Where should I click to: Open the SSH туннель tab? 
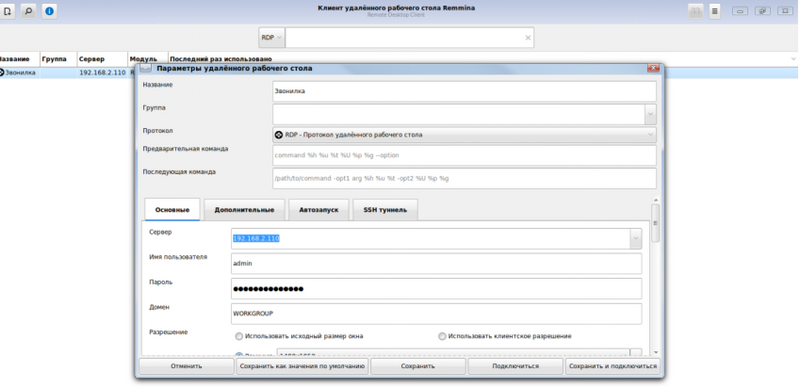click(x=385, y=210)
